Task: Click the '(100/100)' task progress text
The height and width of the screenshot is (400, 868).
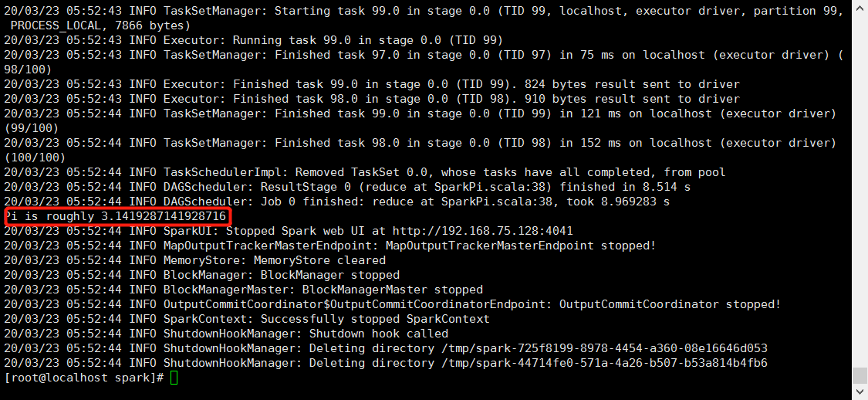Action: coord(35,158)
